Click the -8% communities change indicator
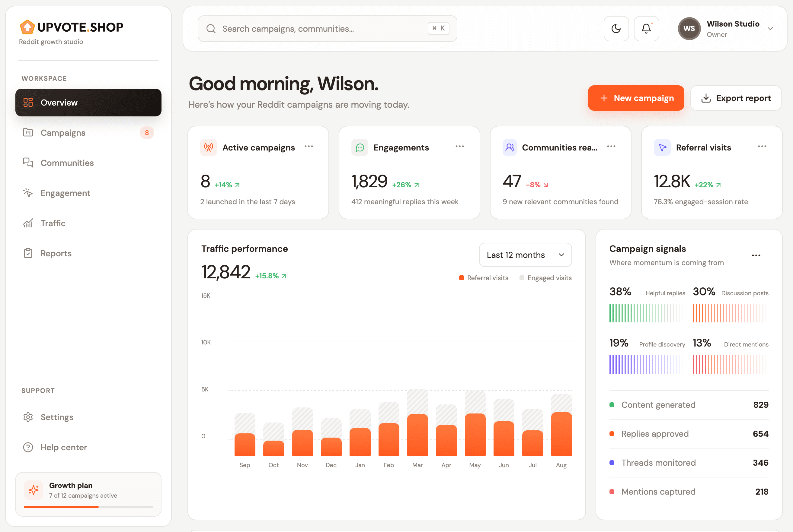 537,185
